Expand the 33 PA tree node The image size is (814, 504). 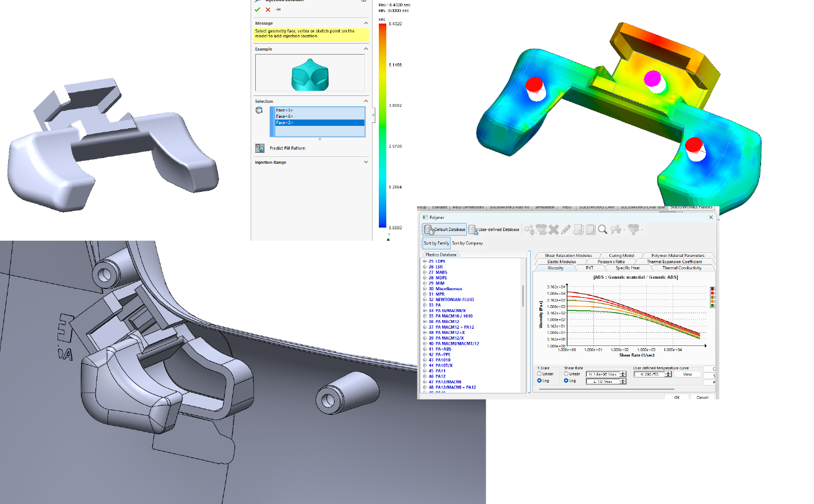(x=425, y=305)
